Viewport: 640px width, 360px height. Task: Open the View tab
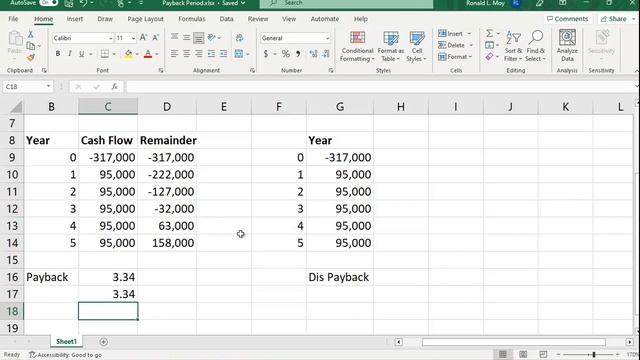click(289, 19)
